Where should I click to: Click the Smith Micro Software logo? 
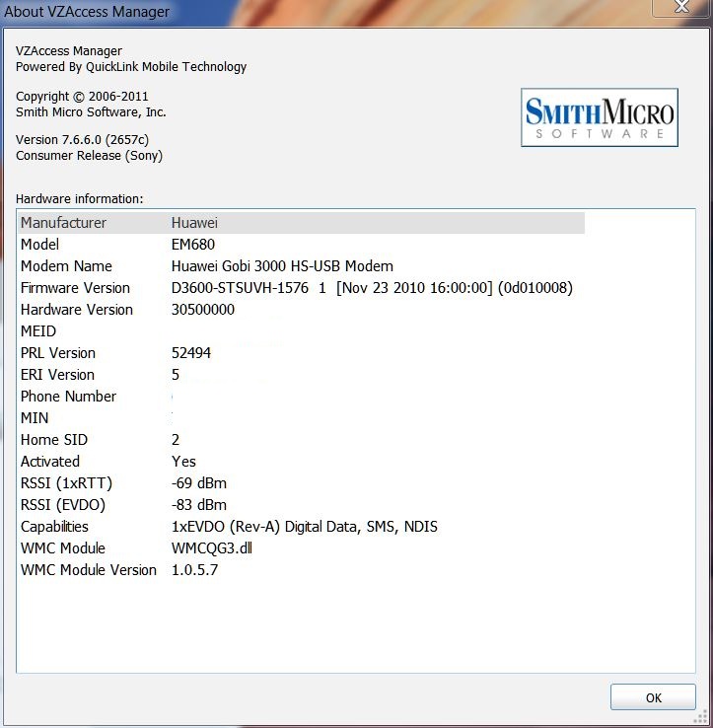tap(600, 117)
